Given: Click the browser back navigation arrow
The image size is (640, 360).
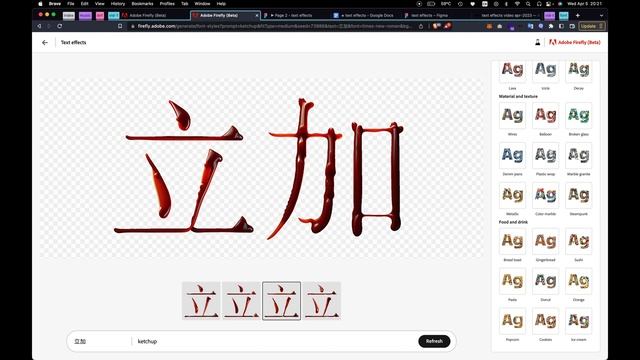Looking at the screenshot, I should click(39, 26).
